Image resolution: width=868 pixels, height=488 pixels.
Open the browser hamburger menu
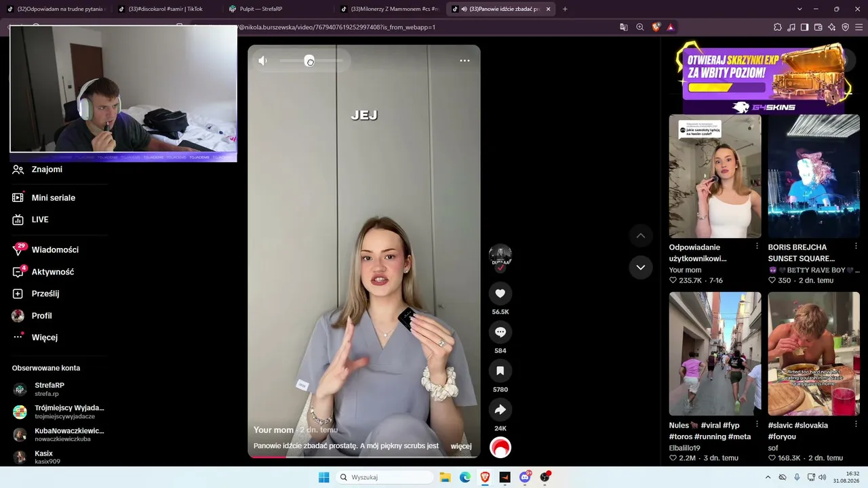pos(859,27)
